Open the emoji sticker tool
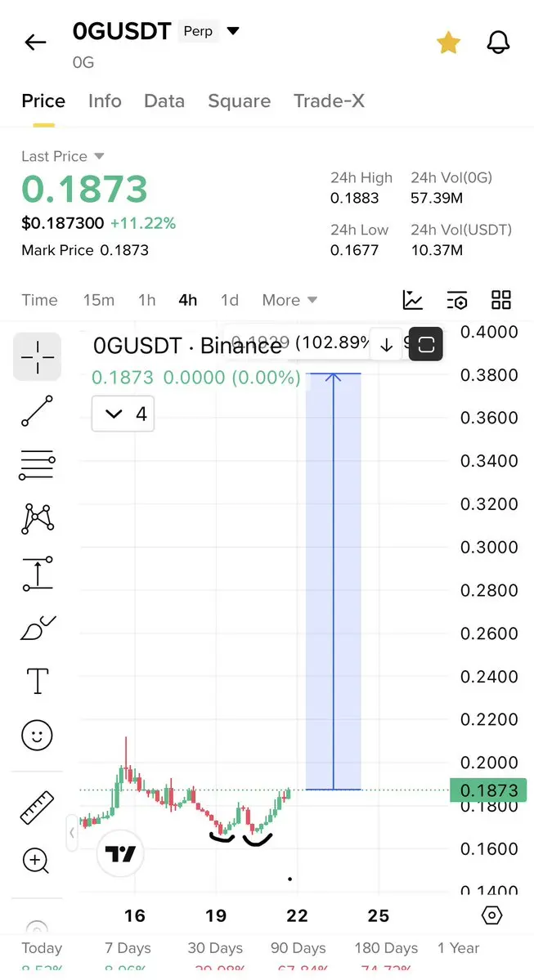This screenshot has width=534, height=980. coord(38,734)
